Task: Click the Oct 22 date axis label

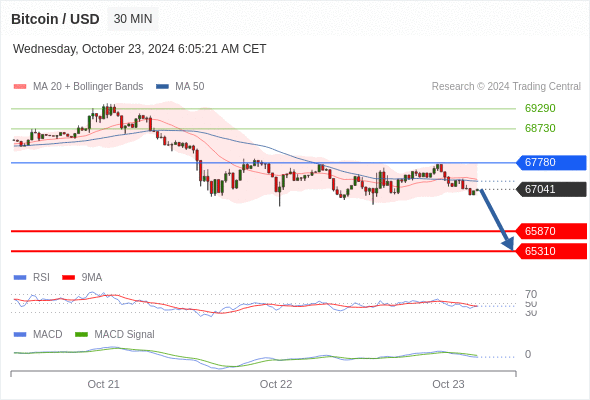Action: [x=276, y=384]
